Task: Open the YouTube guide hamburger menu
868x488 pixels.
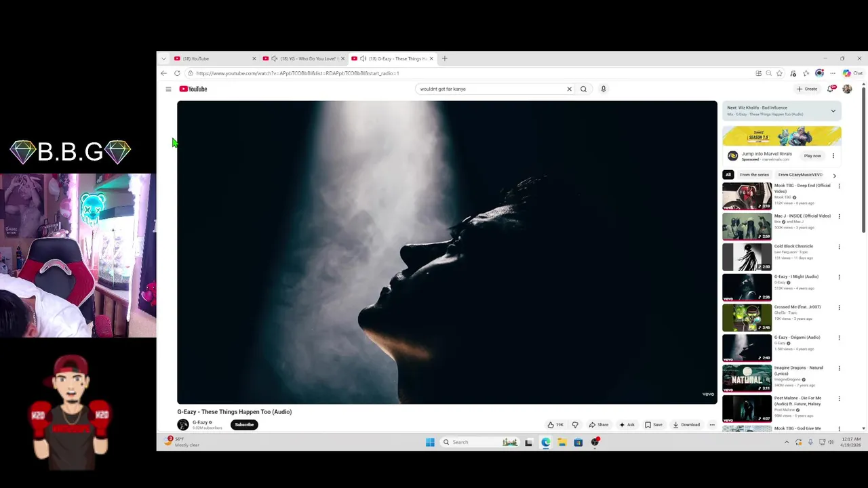Action: point(168,89)
